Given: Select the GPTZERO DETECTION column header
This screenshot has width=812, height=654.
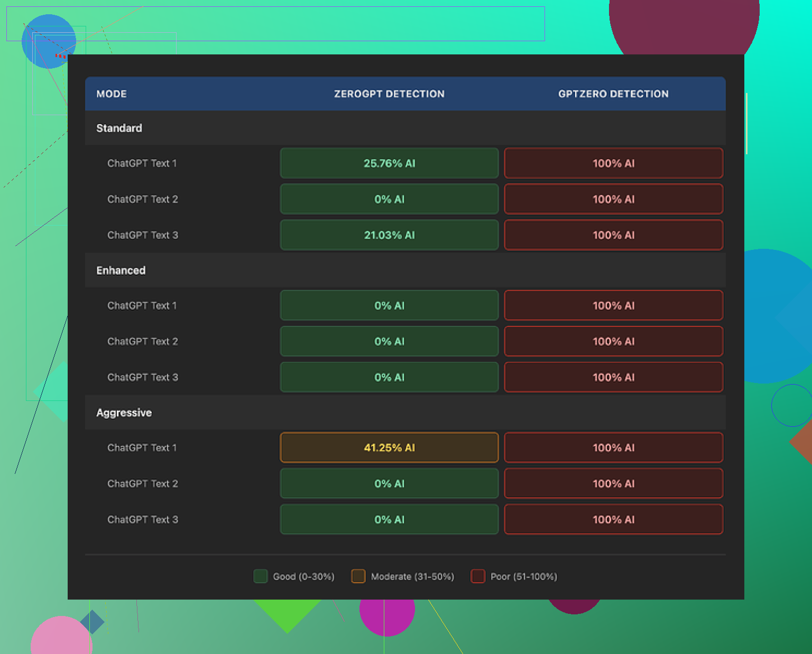Looking at the screenshot, I should [613, 94].
